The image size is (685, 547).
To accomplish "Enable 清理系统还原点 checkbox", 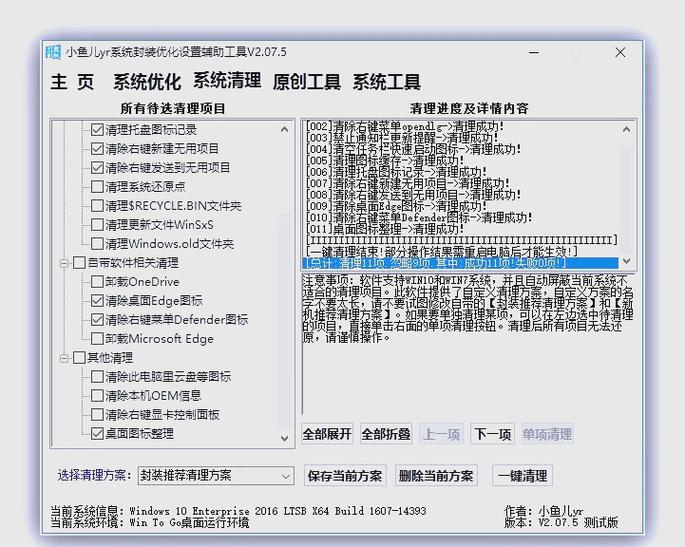I will coord(97,187).
